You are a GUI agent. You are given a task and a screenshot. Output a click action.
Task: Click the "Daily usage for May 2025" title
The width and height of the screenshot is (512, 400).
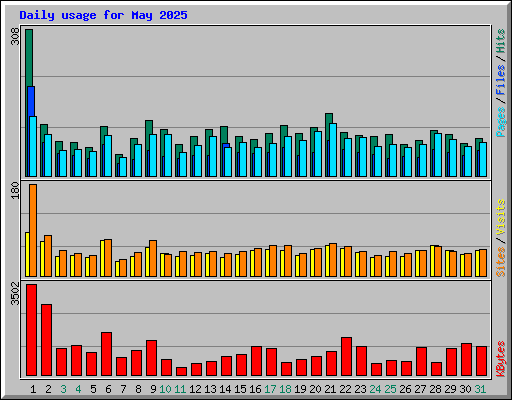[103, 15]
